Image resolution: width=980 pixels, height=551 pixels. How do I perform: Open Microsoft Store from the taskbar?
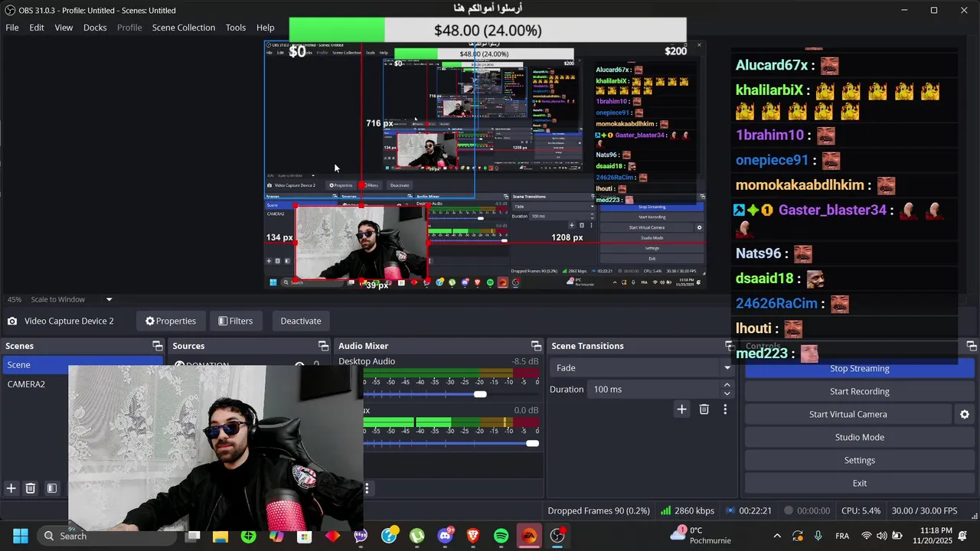click(x=304, y=536)
